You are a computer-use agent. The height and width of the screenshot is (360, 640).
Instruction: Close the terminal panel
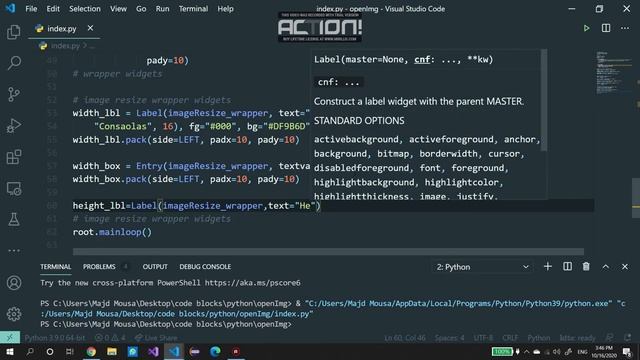click(x=625, y=267)
